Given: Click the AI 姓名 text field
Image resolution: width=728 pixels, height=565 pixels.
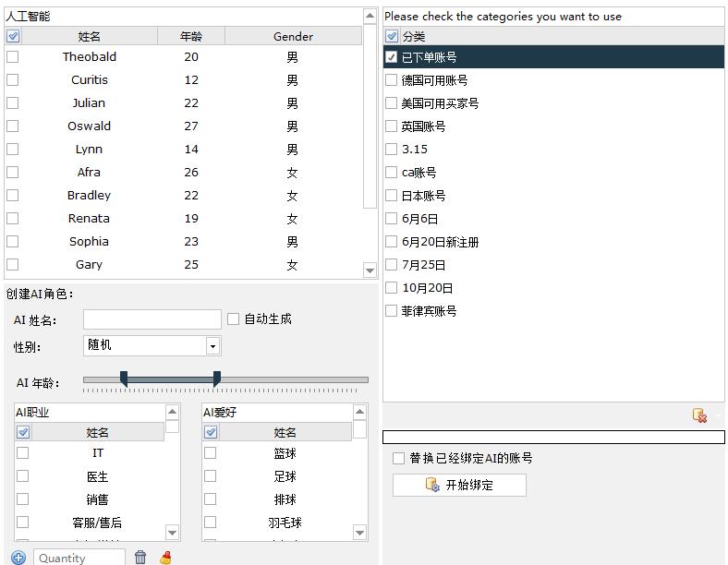Looking at the screenshot, I should pyautogui.click(x=152, y=319).
